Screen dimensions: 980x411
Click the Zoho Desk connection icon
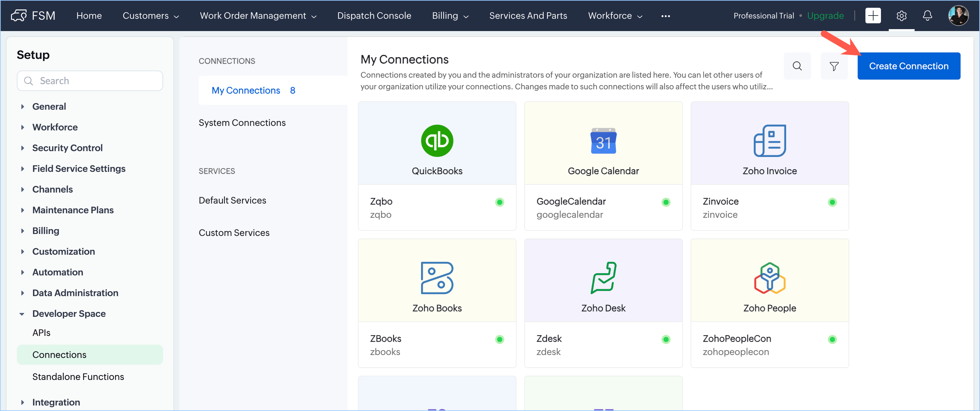[x=603, y=278]
